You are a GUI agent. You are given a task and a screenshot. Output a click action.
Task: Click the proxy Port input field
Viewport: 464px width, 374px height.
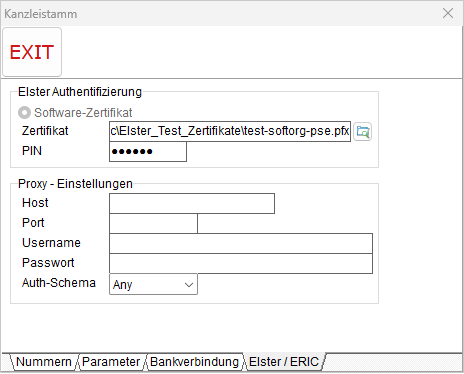tap(153, 223)
